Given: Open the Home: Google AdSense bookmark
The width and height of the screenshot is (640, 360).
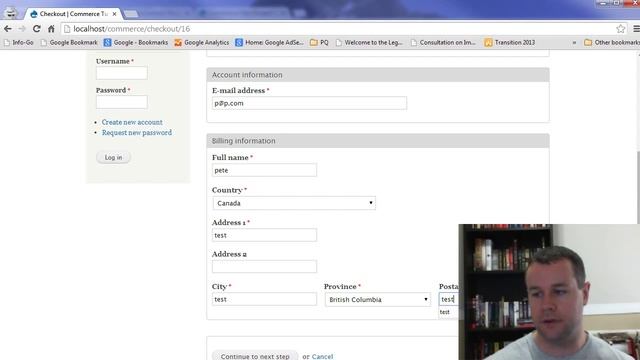Looking at the screenshot, I should click(269, 42).
